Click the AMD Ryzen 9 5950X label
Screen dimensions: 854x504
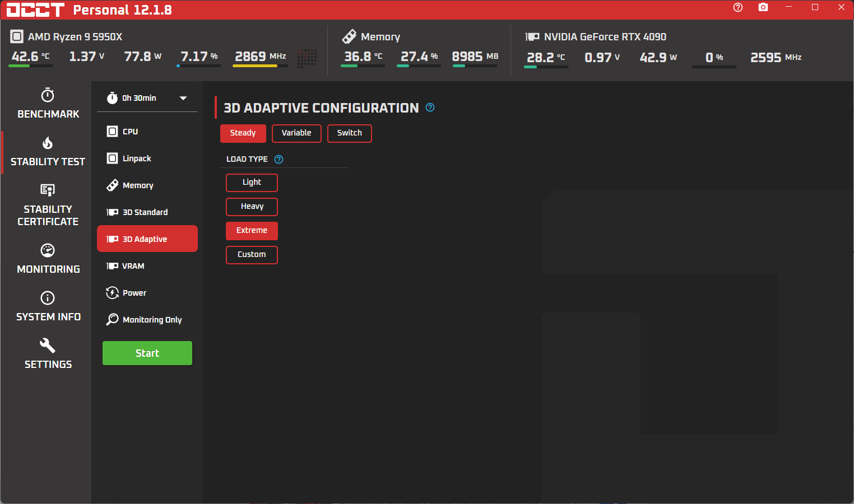[x=75, y=37]
